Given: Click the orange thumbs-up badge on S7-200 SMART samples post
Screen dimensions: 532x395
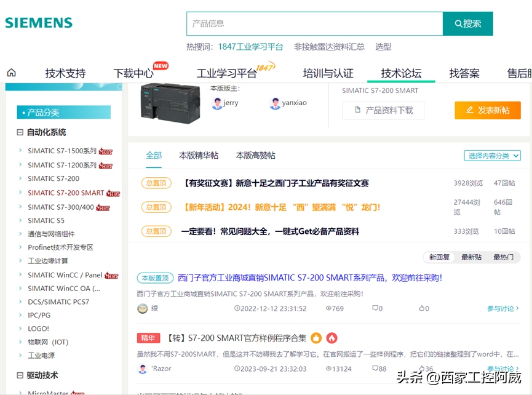Looking at the screenshot, I should coord(316,338).
